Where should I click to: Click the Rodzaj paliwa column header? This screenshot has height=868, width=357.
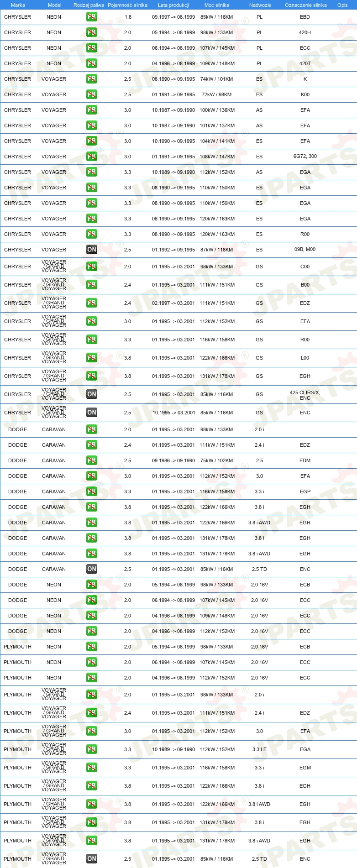(89, 5)
